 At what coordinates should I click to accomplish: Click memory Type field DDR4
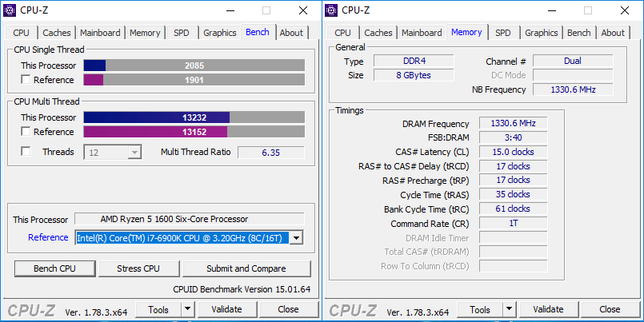pyautogui.click(x=414, y=61)
